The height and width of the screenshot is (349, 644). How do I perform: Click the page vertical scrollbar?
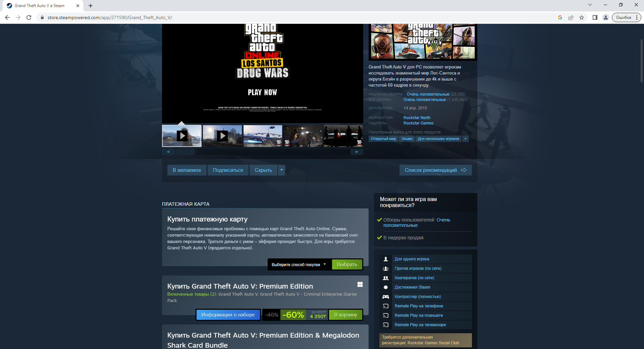point(641,60)
